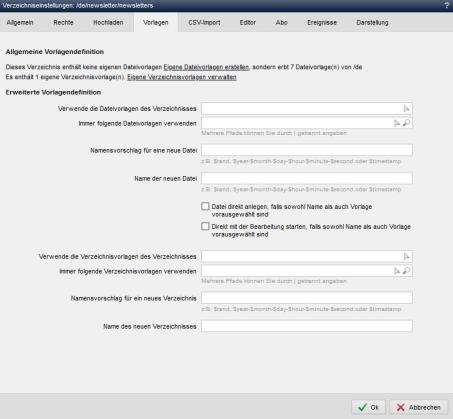
Task: Click 'Erweiterte Vorlagendefinition' heading
Action: pyautogui.click(x=53, y=92)
